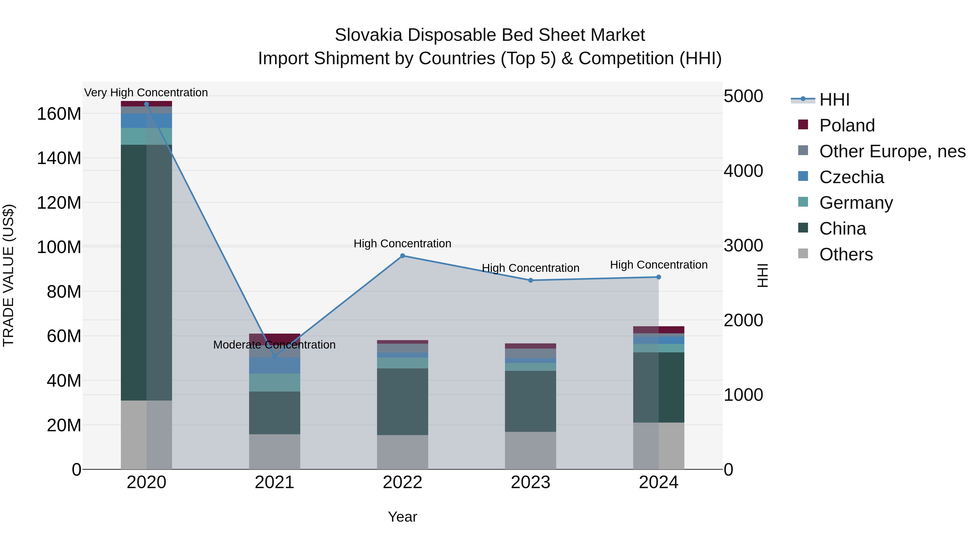
Task: Click the 100M left axis tick label
Action: [59, 247]
